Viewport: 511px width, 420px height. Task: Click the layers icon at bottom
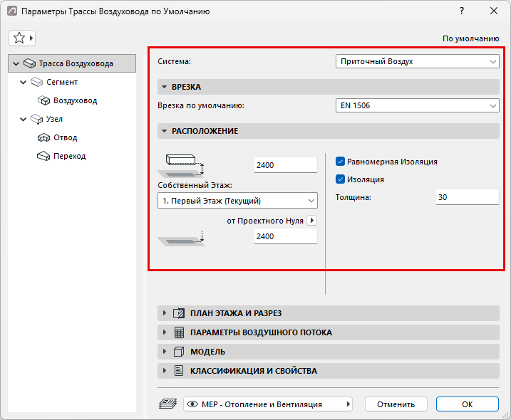coord(167,404)
